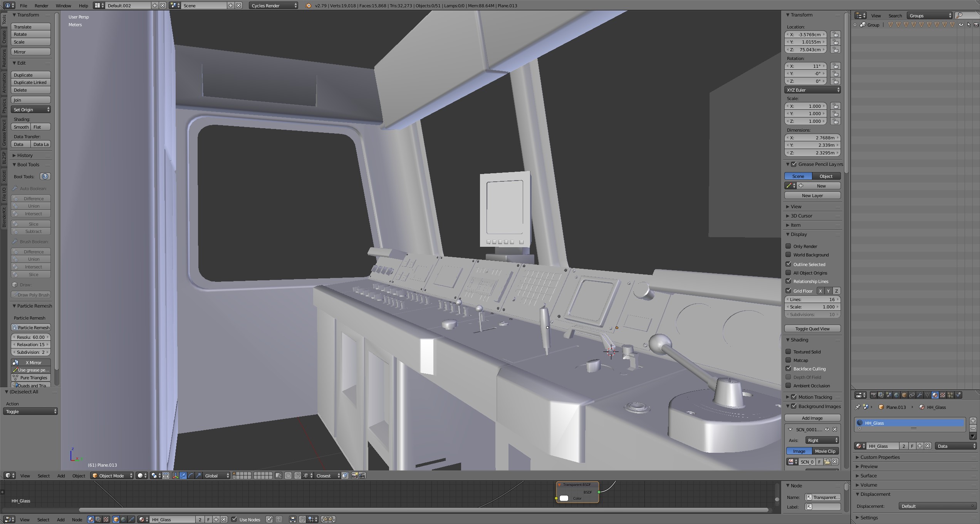This screenshot has height=524, width=980.
Task: Open the World properties globe icon
Action: (x=896, y=395)
